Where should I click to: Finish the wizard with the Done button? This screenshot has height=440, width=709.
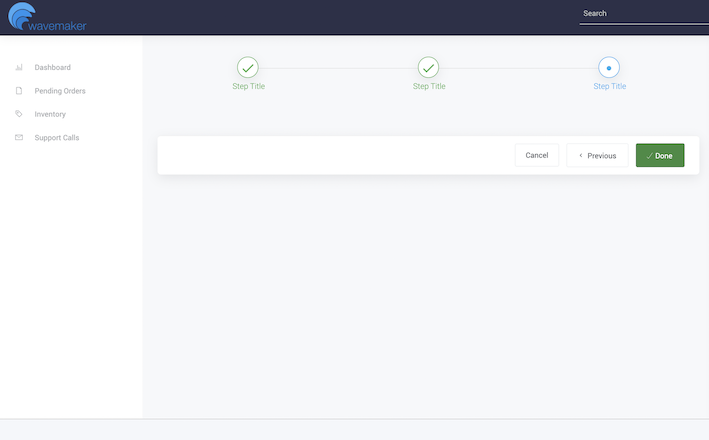point(660,155)
